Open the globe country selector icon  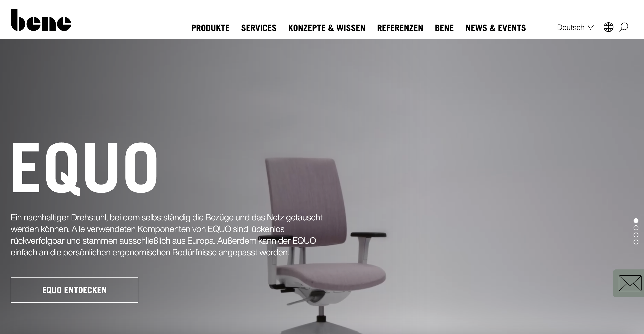coord(609,27)
